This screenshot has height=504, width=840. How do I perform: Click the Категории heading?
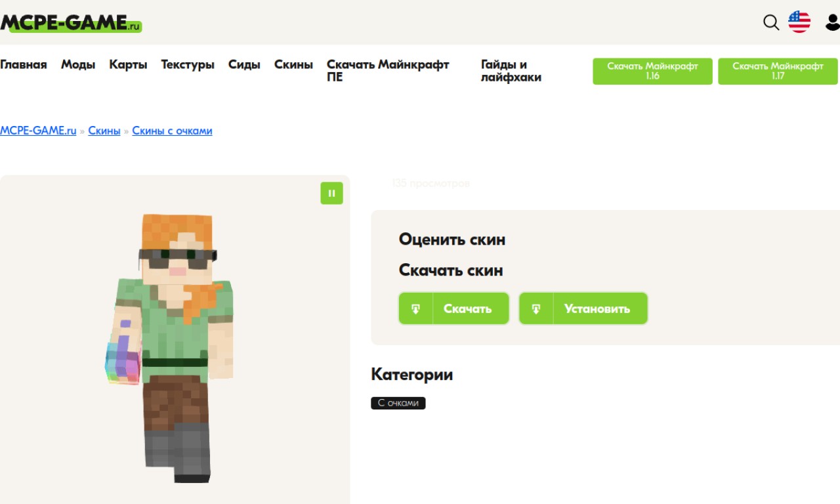[x=412, y=375]
